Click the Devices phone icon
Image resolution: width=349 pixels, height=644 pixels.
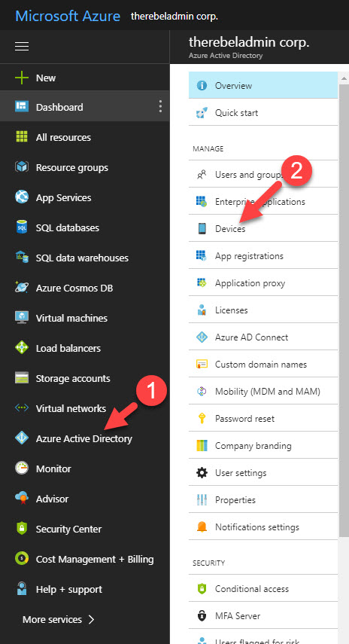pyautogui.click(x=202, y=228)
